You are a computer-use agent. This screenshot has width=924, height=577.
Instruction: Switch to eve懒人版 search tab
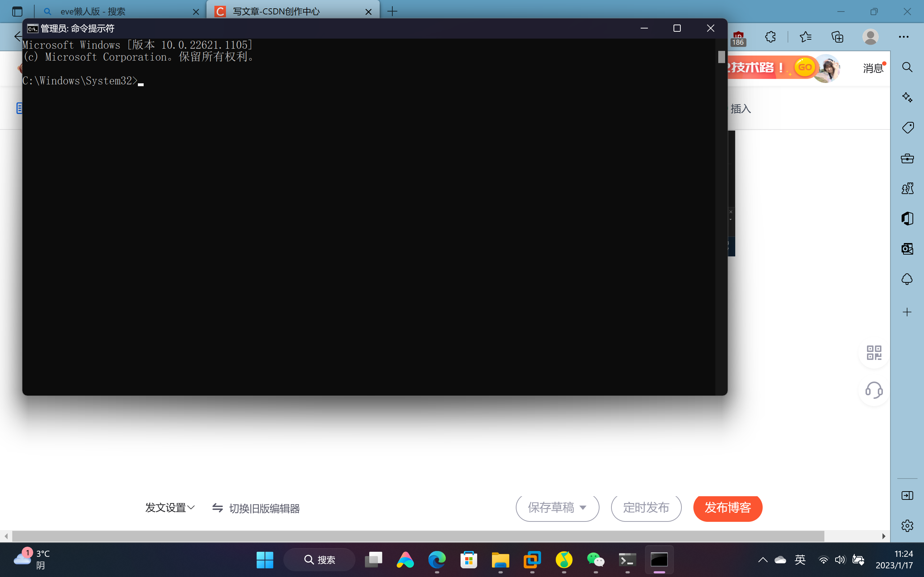114,12
